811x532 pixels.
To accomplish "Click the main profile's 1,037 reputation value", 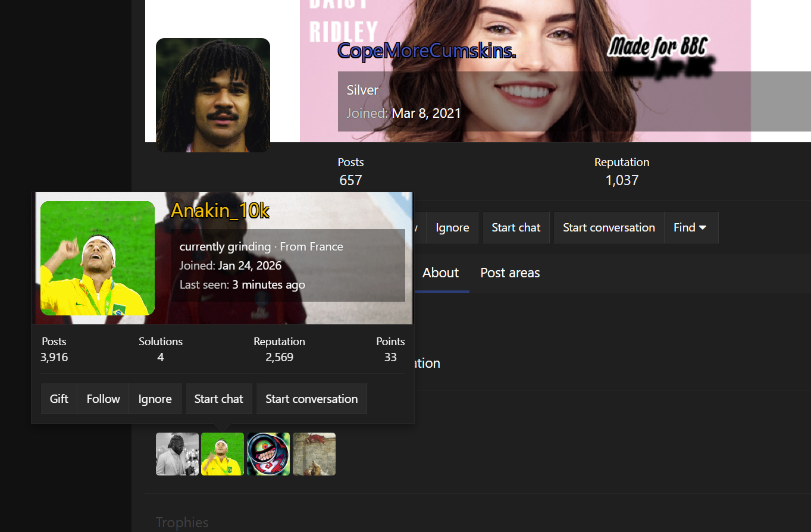I will click(622, 180).
